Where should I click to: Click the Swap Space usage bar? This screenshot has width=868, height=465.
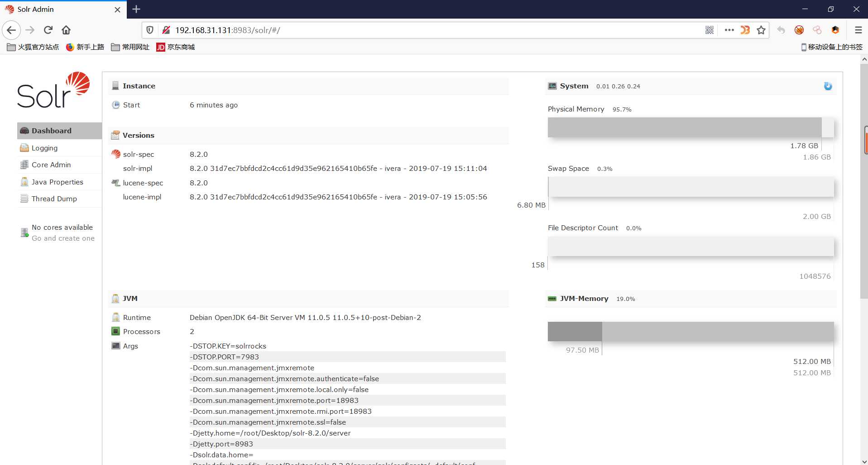click(x=691, y=187)
